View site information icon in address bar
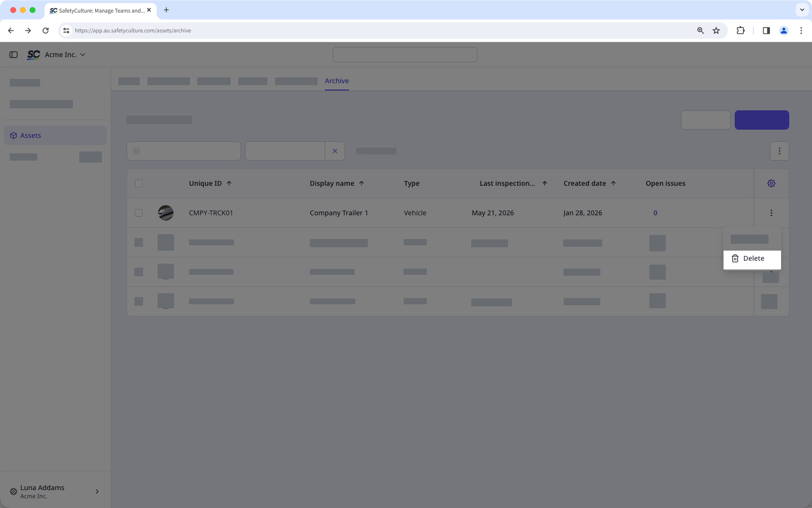The width and height of the screenshot is (812, 508). pyautogui.click(x=66, y=30)
